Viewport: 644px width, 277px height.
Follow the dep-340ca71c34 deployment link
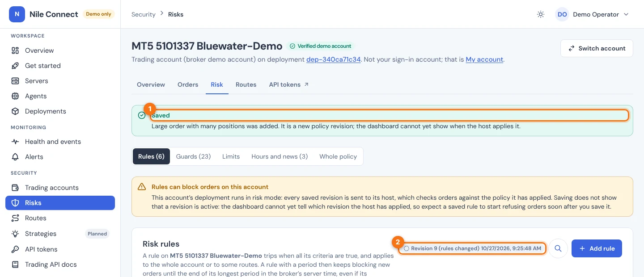[333, 59]
